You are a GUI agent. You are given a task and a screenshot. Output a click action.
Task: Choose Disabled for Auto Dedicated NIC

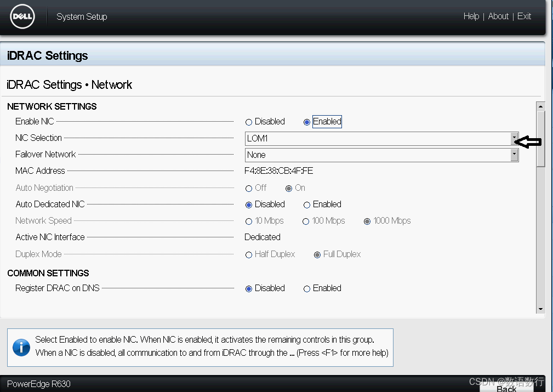click(x=249, y=205)
